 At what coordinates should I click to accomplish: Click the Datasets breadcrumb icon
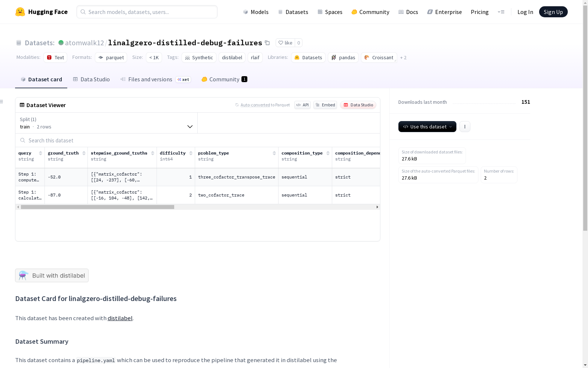pyautogui.click(x=19, y=43)
